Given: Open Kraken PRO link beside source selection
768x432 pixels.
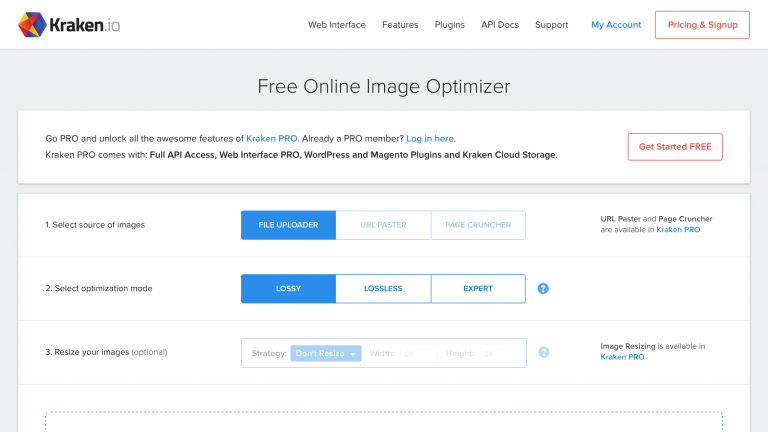Looking at the screenshot, I should coord(678,230).
